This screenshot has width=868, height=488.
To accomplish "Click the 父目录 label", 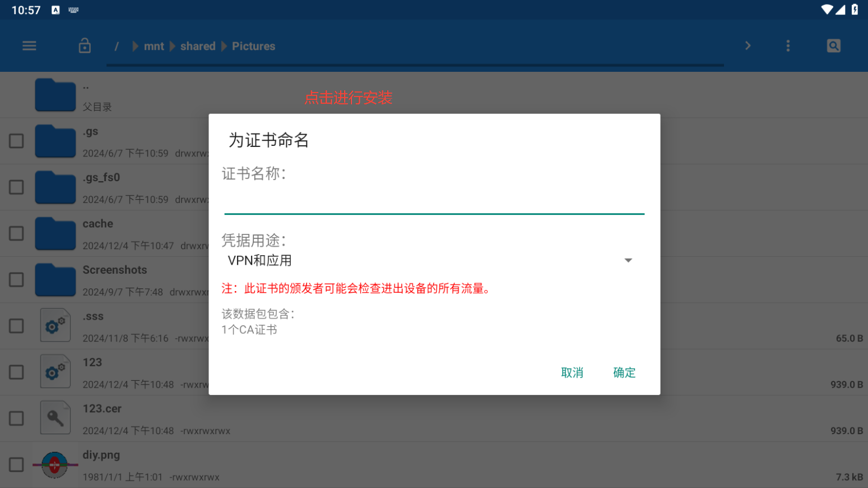I will 98,107.
